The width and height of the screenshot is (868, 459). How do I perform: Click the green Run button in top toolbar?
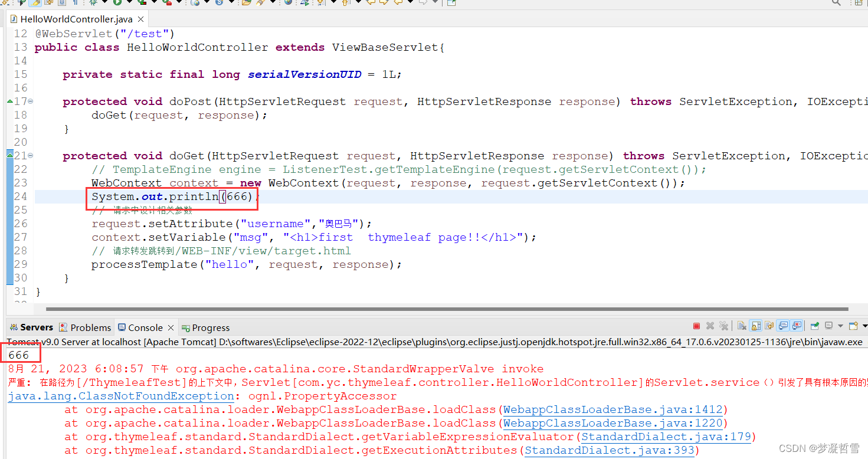pyautogui.click(x=117, y=2)
